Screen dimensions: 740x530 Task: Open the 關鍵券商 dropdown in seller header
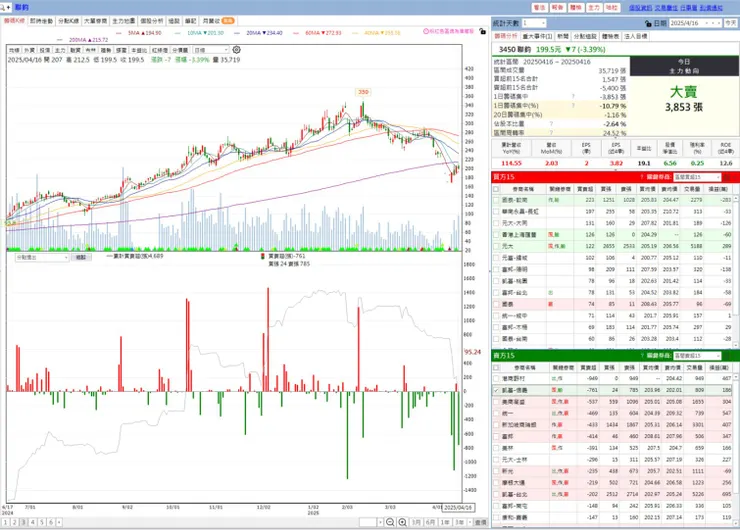[x=697, y=355]
